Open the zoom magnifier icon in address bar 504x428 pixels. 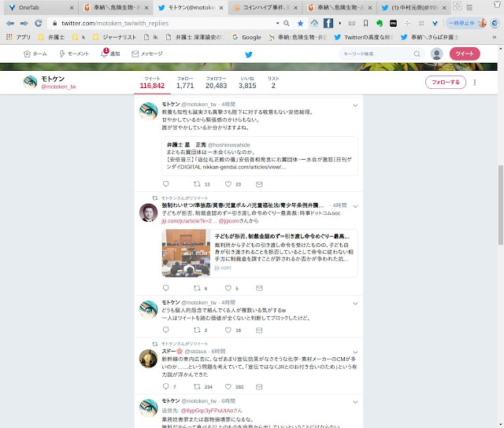[287, 23]
